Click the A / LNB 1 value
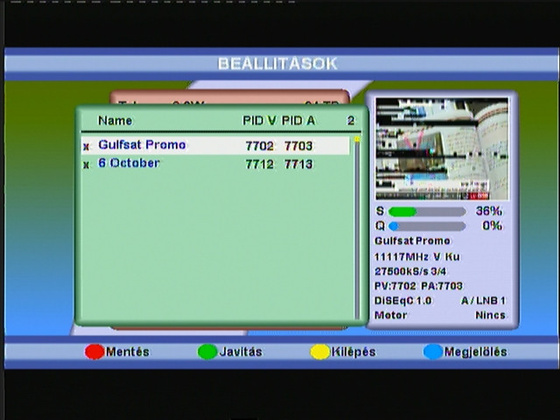The width and height of the screenshot is (560, 420). tap(484, 301)
